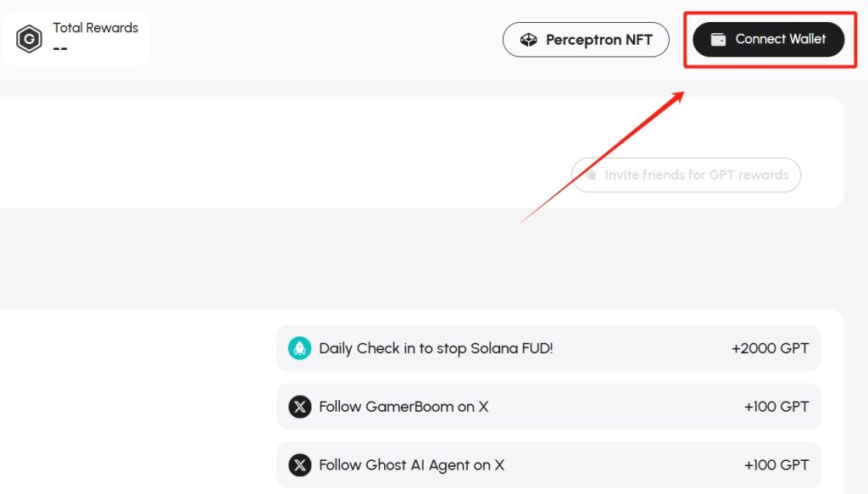This screenshot has width=868, height=494.
Task: Open the Follow Ghost AI Agent on X task
Action: click(x=548, y=464)
